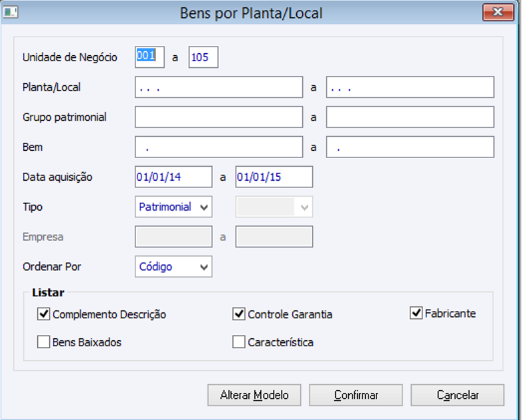Screen dimensions: 522x420
Task: Uncheck the Controle Garantia option
Action: [239, 314]
